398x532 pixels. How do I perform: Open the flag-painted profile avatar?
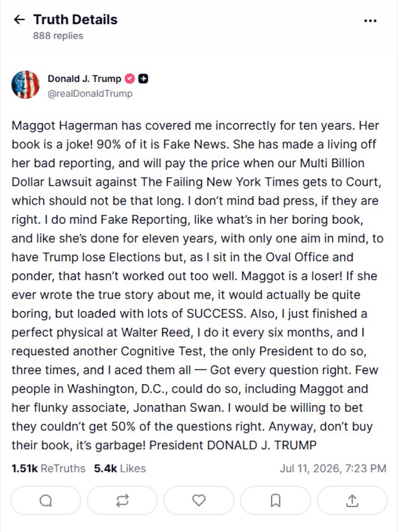coord(25,85)
